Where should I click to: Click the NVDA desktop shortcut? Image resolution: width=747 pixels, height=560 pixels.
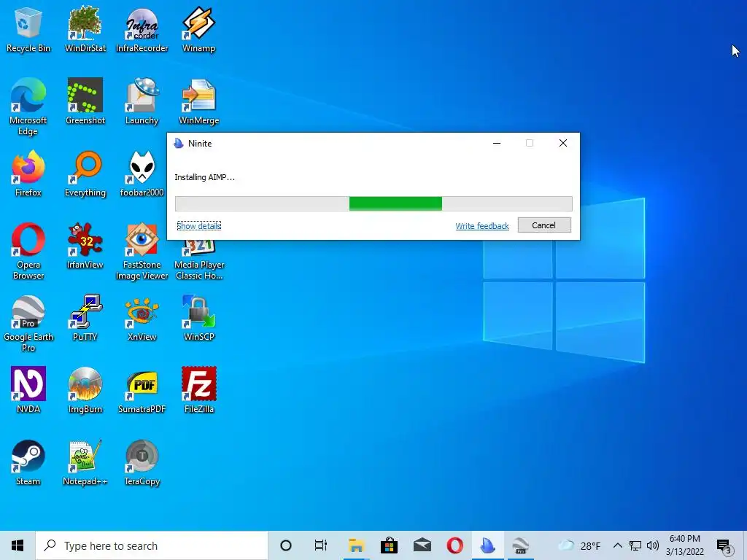click(28, 390)
